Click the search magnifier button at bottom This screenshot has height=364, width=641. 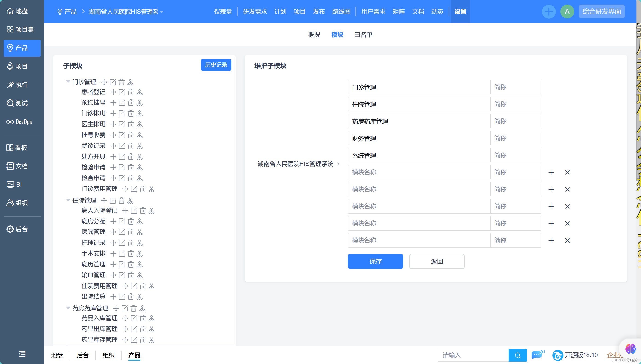click(x=517, y=355)
